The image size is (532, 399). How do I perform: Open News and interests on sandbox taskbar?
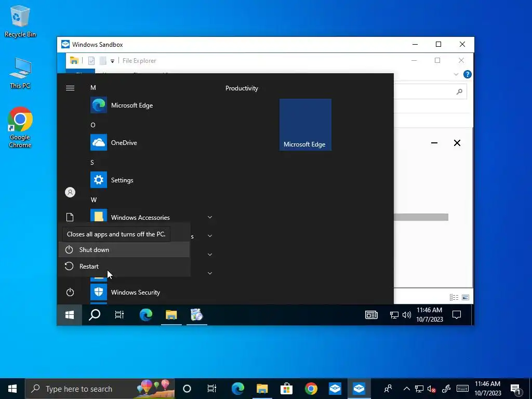(371, 315)
